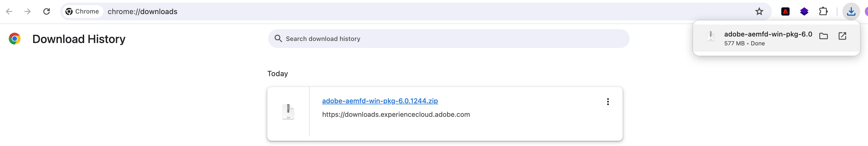The height and width of the screenshot is (146, 868).
Task: Click the Chrome site info chip
Action: pos(82,11)
